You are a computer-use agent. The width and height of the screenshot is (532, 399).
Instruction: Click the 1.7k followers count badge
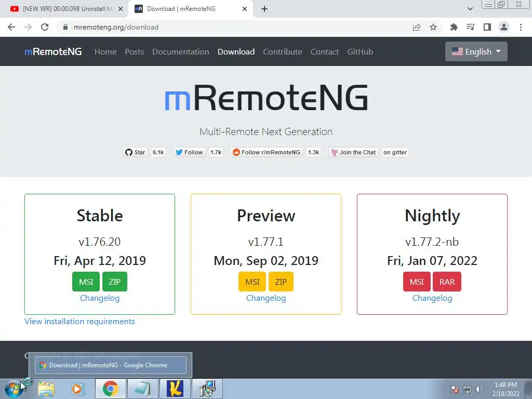click(x=216, y=152)
